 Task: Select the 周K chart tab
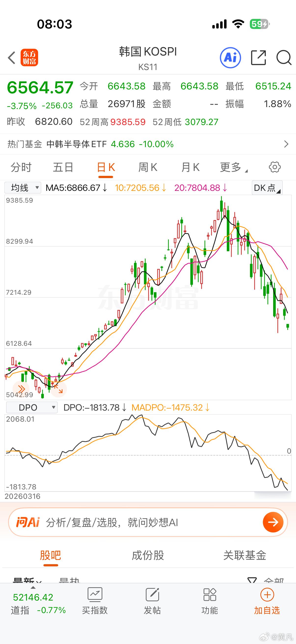click(148, 167)
